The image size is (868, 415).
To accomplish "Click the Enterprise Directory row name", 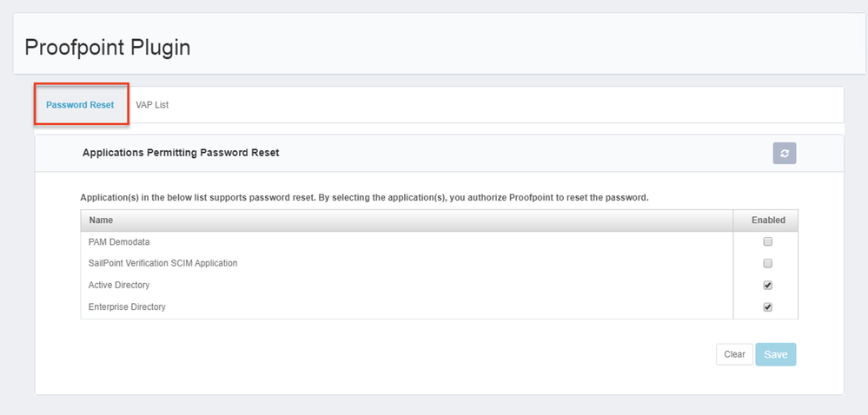I will coord(127,306).
